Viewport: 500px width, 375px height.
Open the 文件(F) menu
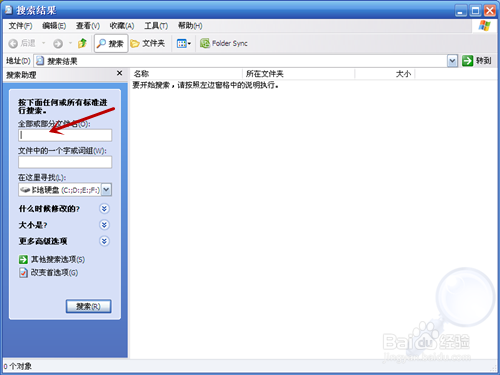[x=20, y=26]
